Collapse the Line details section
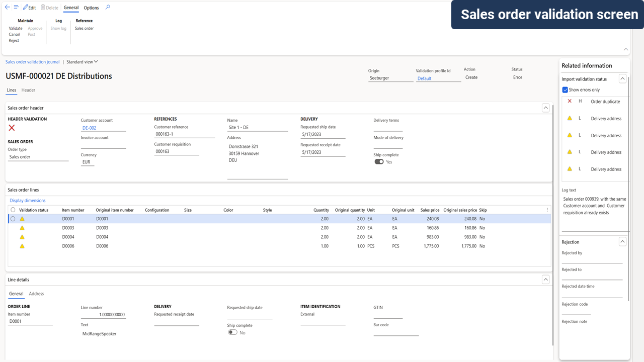The height and width of the screenshot is (362, 644). [545, 280]
